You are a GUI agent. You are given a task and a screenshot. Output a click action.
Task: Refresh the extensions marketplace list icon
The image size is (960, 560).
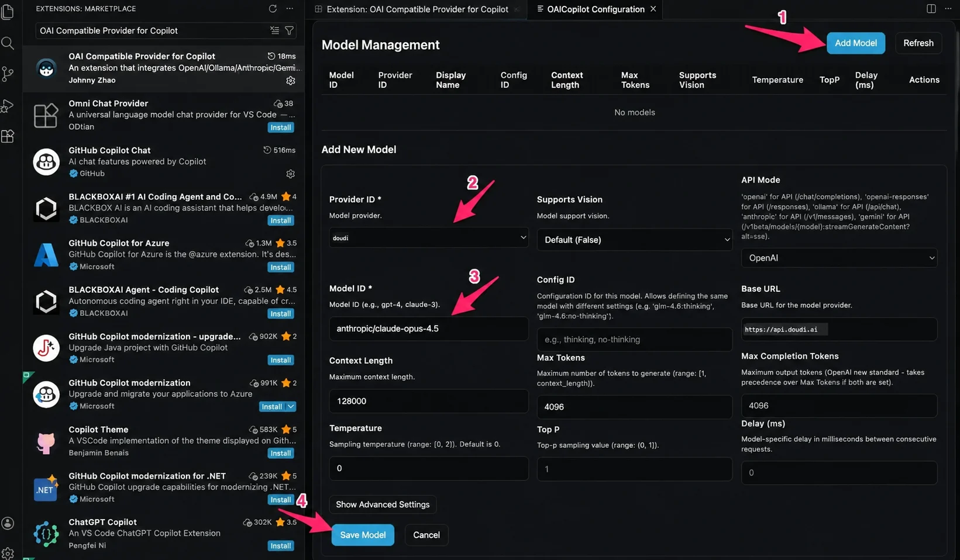[273, 9]
